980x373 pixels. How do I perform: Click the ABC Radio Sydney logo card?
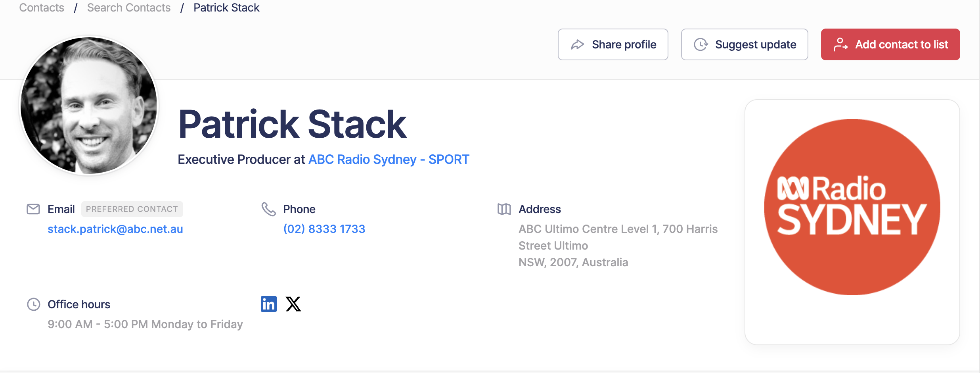(x=852, y=222)
